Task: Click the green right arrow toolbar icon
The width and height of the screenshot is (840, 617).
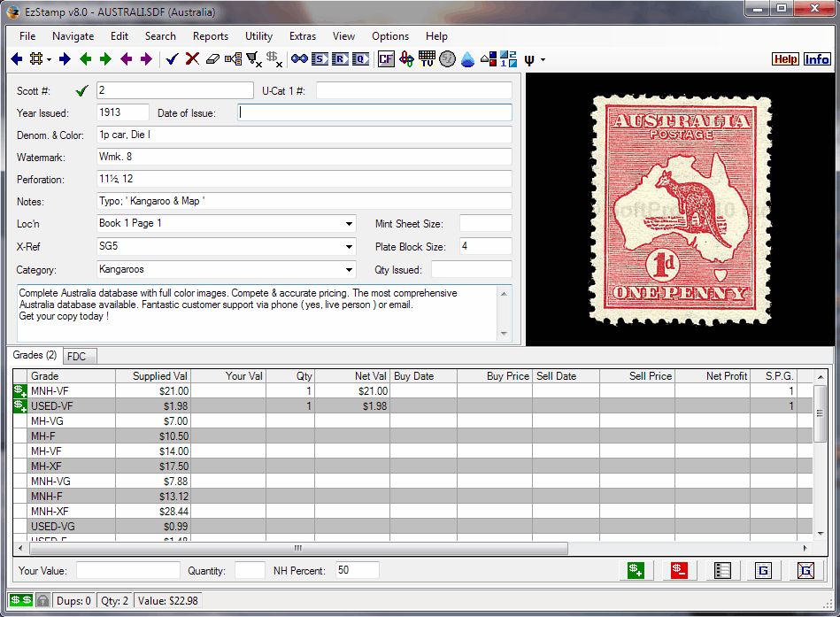Action: tap(105, 59)
